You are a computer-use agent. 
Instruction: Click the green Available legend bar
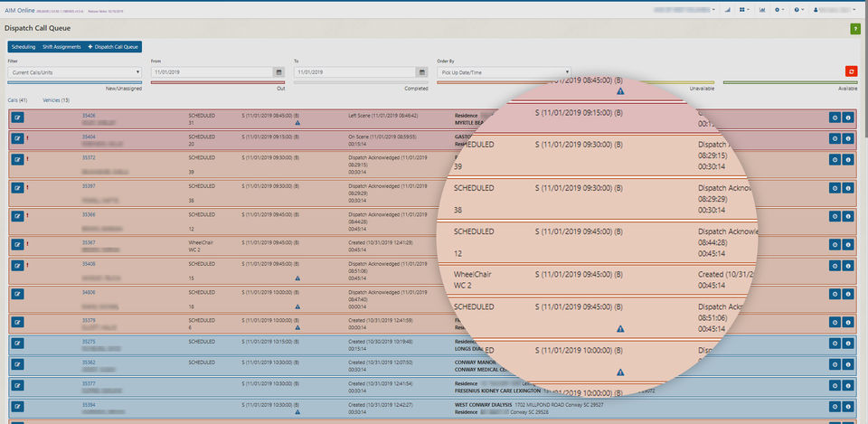tap(790, 82)
